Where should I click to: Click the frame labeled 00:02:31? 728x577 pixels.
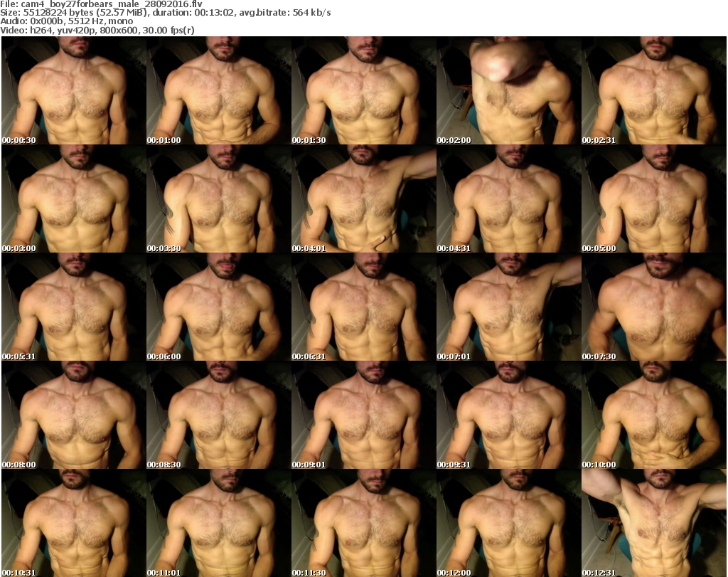653,91
